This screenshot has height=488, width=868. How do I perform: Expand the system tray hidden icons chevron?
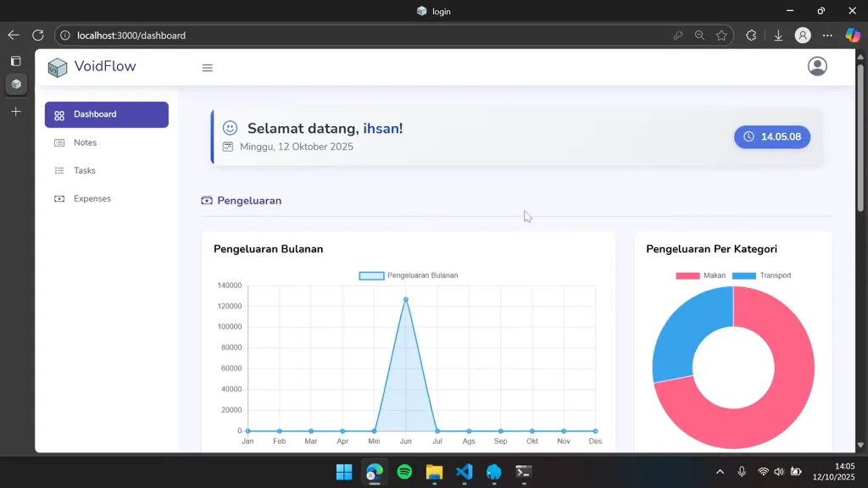click(720, 472)
